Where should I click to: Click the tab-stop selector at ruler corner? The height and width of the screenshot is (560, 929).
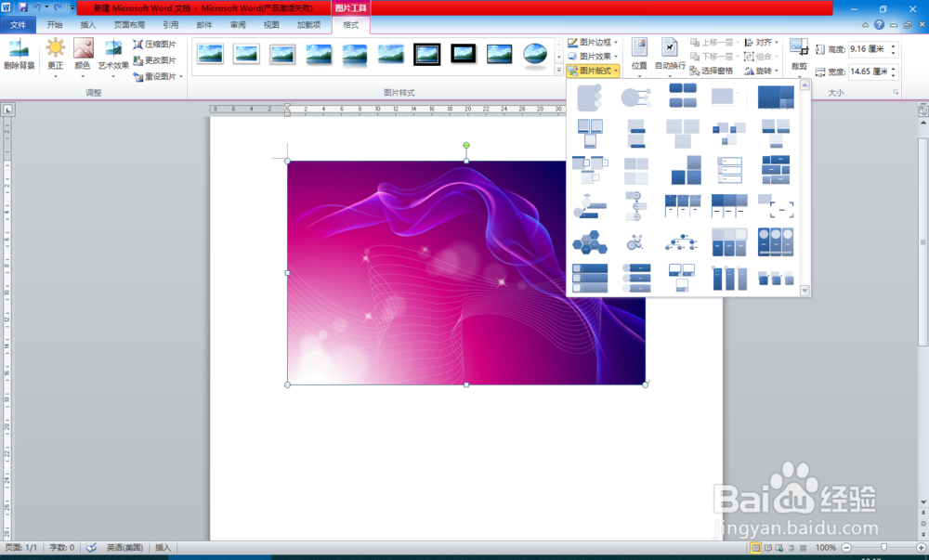(x=7, y=110)
